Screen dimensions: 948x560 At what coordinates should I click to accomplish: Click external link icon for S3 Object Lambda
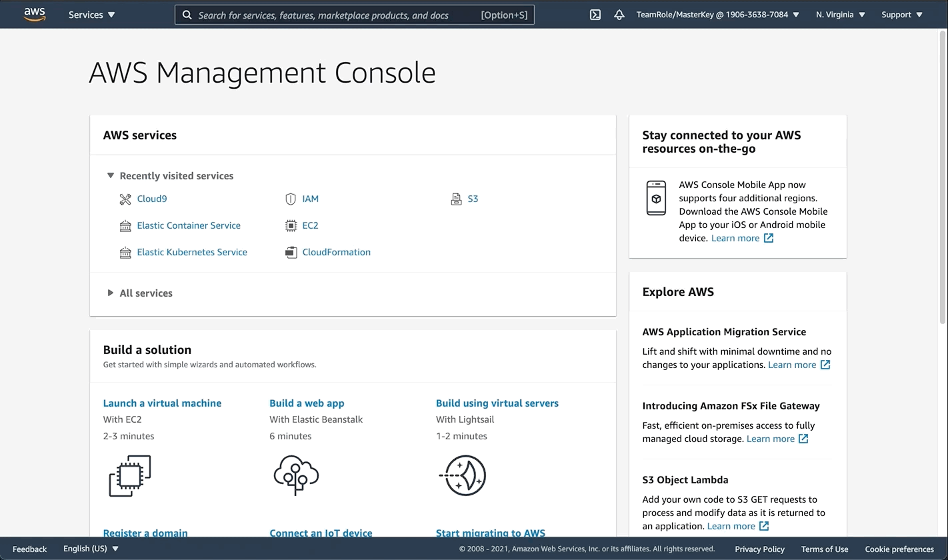pyautogui.click(x=764, y=526)
